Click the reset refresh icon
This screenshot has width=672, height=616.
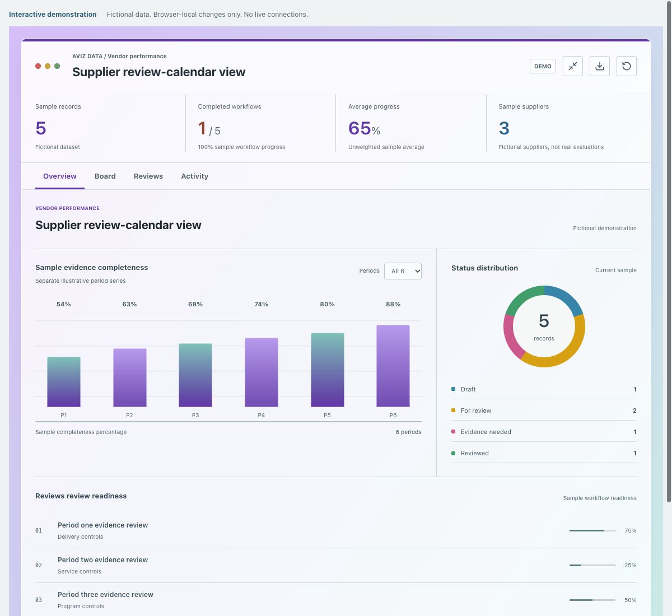[x=626, y=66]
